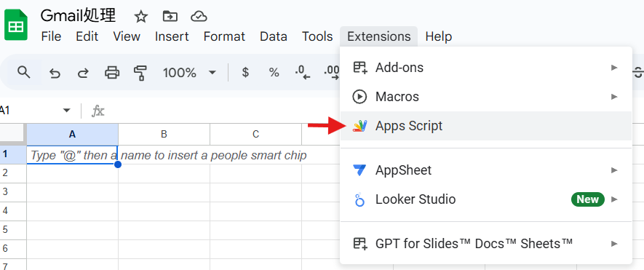
Task: Click the Apps Script colorful icon
Action: coord(359,126)
